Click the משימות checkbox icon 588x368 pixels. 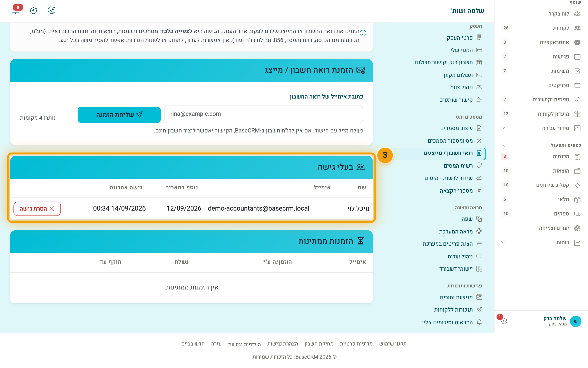point(577,71)
